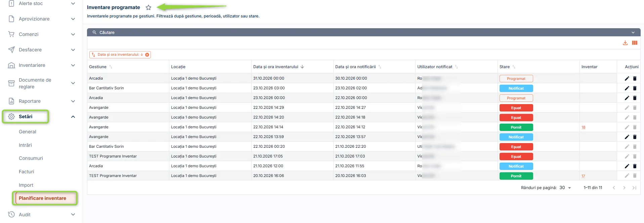The image size is (644, 223).
Task: Edit the Arcadia inventory dated 31.10.2026 00:00
Action: (x=627, y=79)
